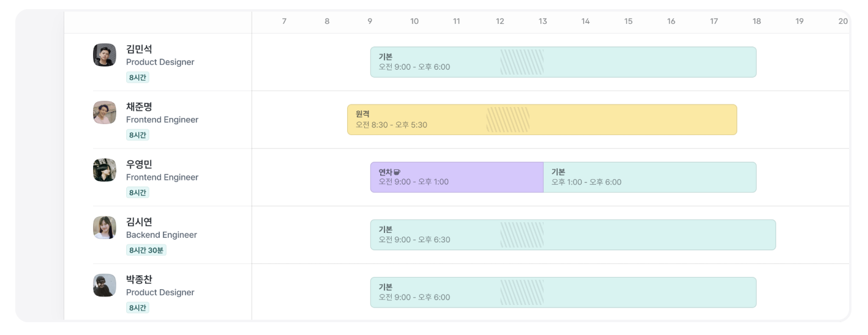Select 우영민's avatar image
This screenshot has width=868, height=335.
pyautogui.click(x=105, y=170)
